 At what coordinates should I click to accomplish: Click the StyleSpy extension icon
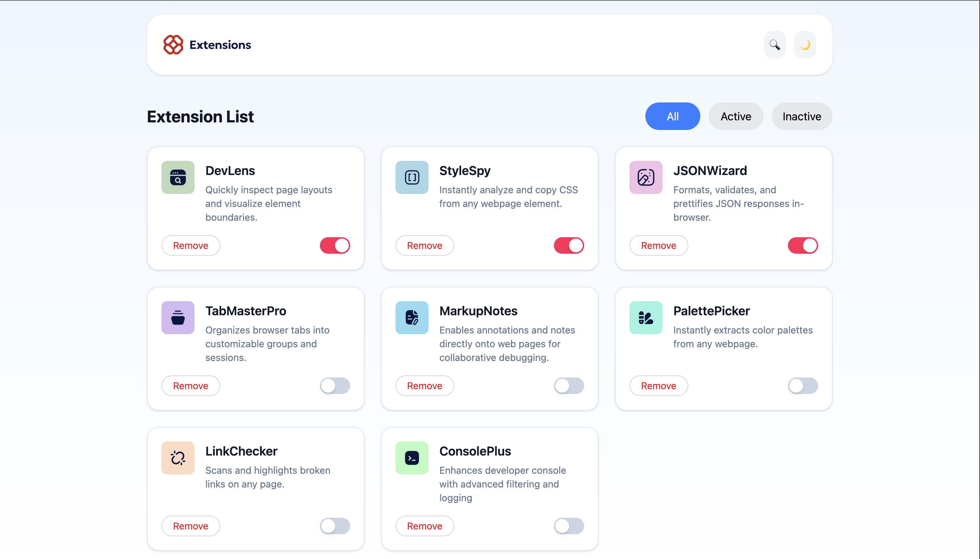(x=411, y=177)
